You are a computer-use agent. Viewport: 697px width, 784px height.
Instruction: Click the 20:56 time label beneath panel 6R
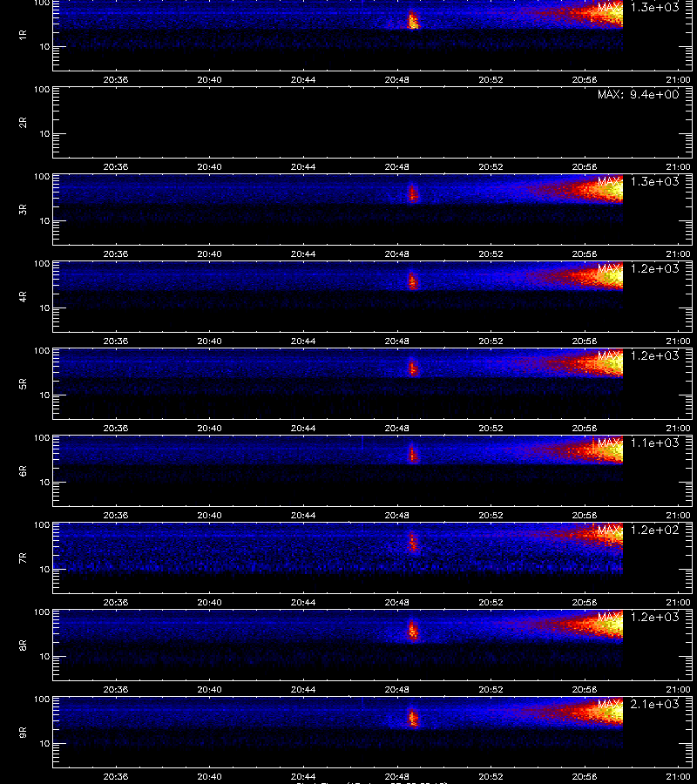coord(585,515)
